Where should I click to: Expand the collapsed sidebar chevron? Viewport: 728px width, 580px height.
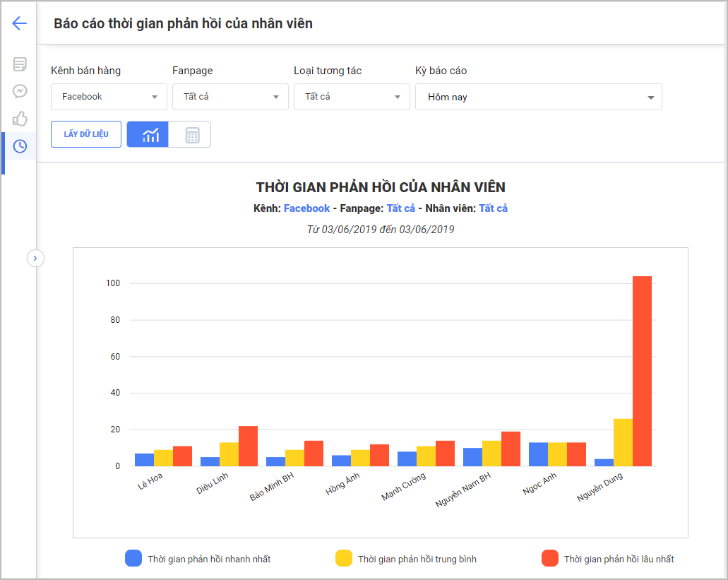[x=35, y=259]
